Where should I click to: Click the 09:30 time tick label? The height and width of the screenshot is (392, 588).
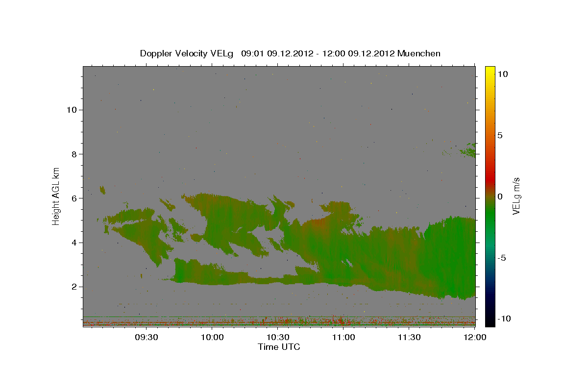coord(147,338)
